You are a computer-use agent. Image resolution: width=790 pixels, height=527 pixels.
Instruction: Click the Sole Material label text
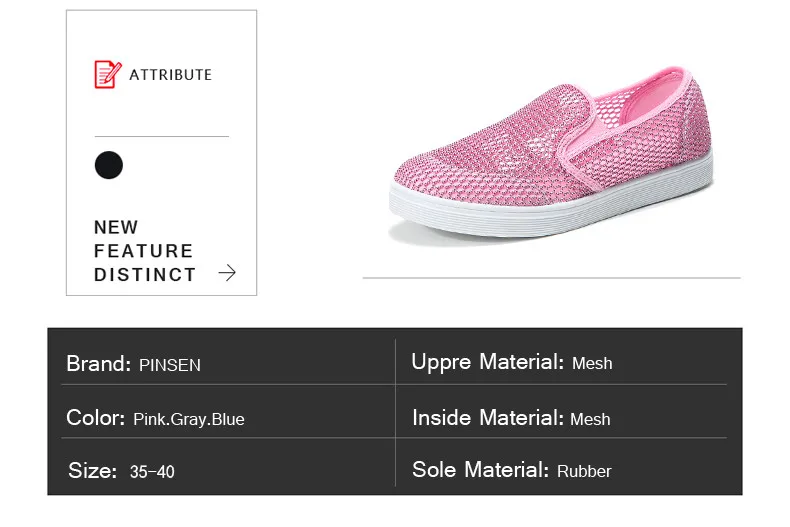[480, 470]
